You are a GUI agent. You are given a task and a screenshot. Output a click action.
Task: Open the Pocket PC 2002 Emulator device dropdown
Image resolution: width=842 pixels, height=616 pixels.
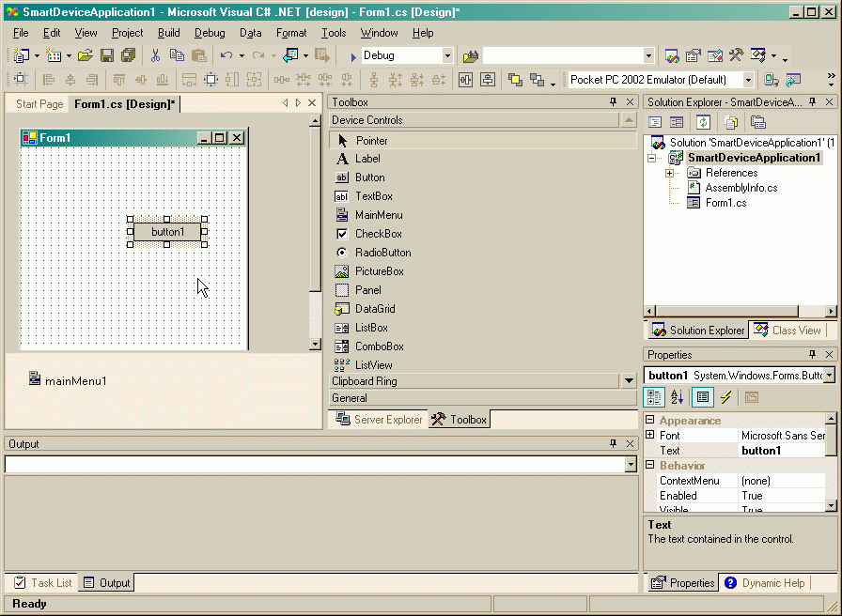[x=748, y=80]
